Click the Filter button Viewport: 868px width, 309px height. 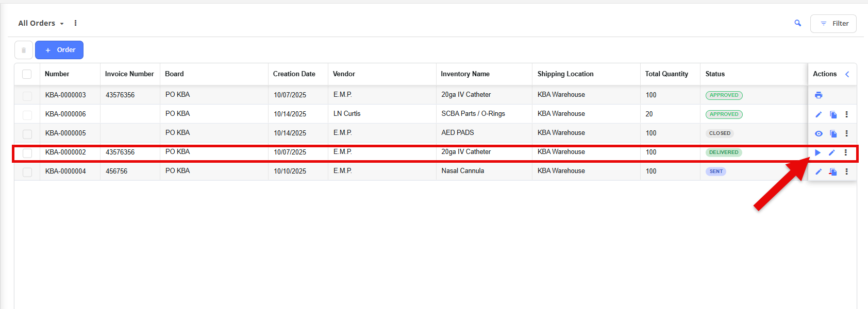[x=833, y=24]
